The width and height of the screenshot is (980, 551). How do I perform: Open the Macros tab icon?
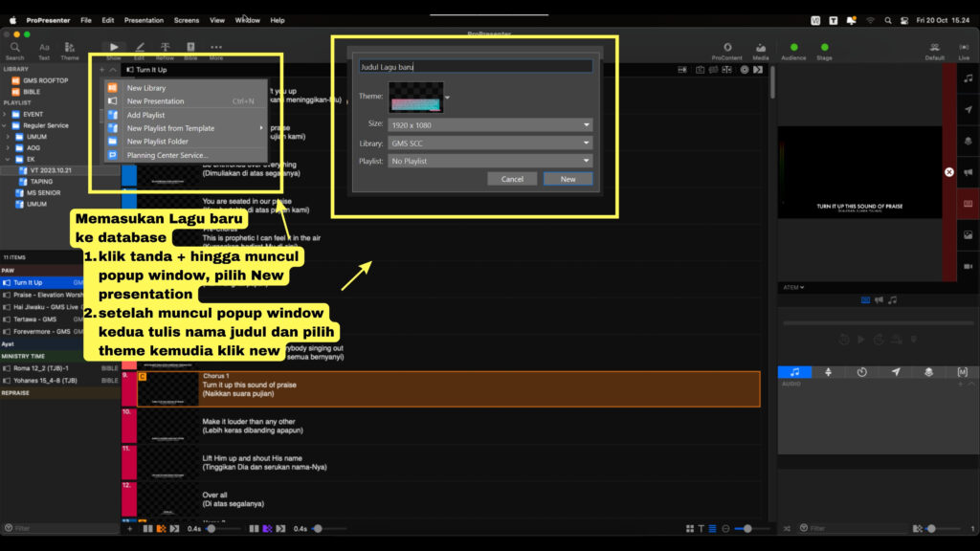963,372
